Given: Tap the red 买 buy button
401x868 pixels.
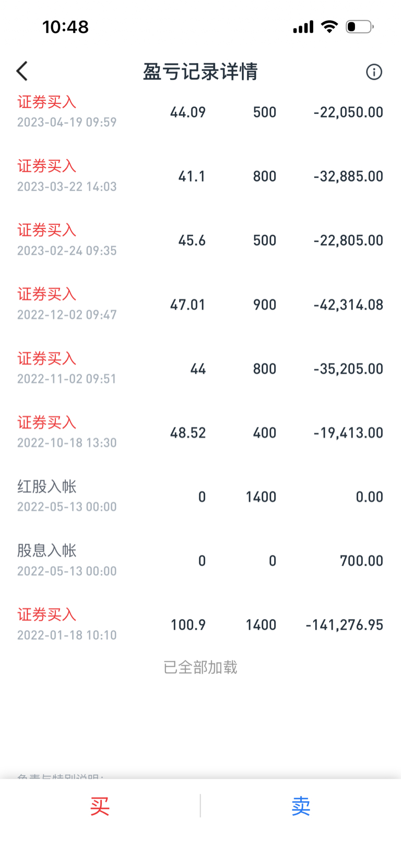Looking at the screenshot, I should 100,806.
